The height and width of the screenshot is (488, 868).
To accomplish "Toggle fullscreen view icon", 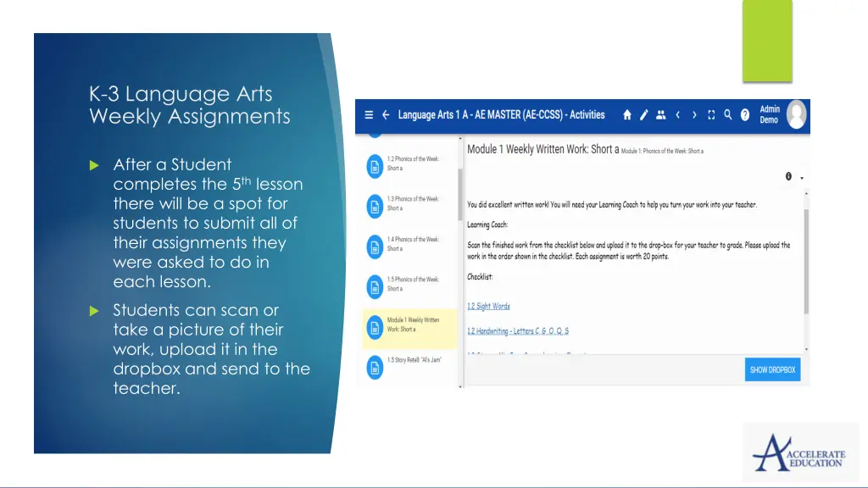I will pos(711,115).
